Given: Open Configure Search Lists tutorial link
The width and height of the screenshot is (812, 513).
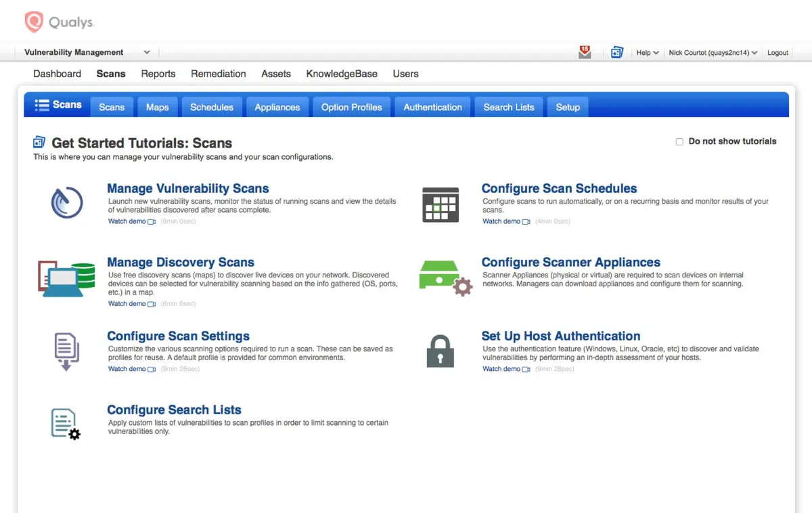Looking at the screenshot, I should pos(175,410).
